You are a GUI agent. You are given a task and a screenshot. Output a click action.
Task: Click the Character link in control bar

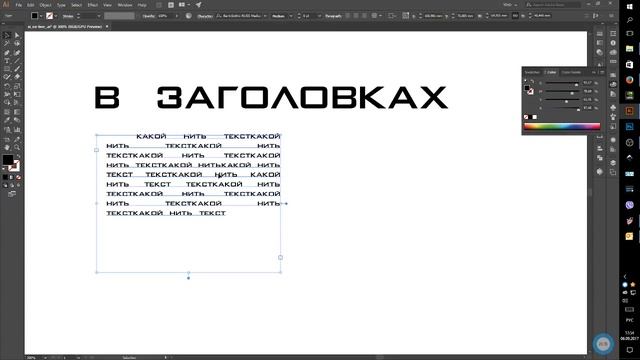(205, 16)
